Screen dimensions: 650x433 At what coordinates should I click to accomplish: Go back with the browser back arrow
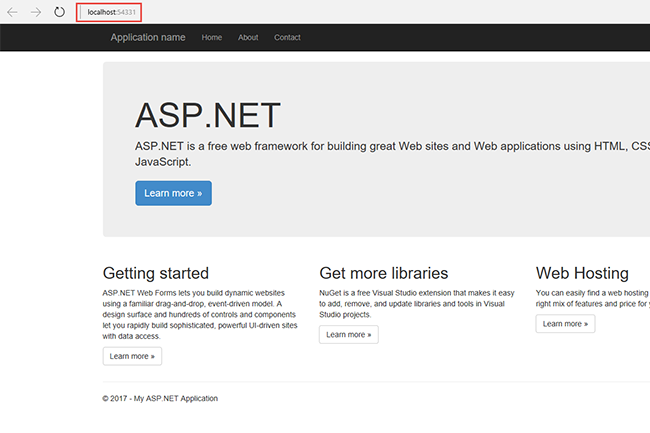point(12,12)
